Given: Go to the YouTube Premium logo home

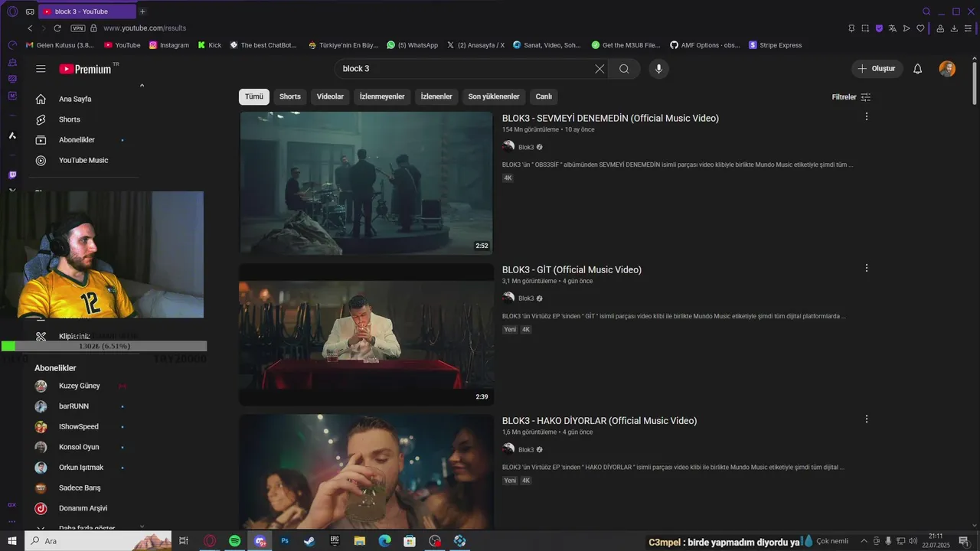Looking at the screenshot, I should click(x=85, y=69).
